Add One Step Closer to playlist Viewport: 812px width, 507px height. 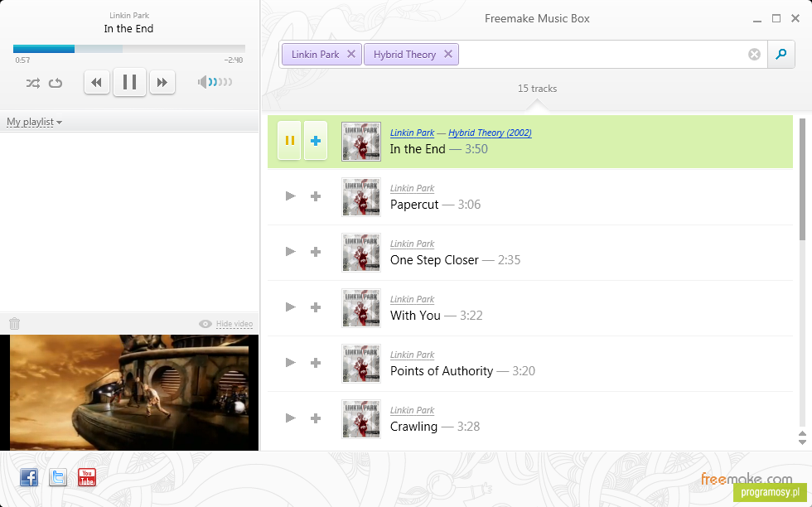[316, 252]
